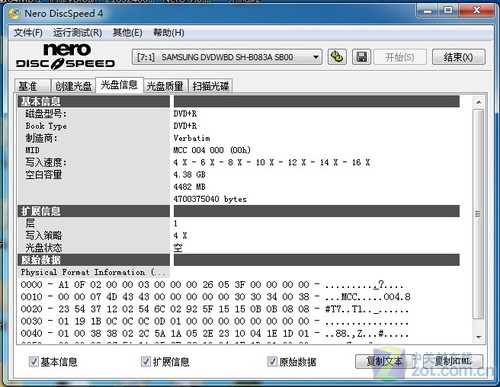The width and height of the screenshot is (500, 387).
Task: Click the 空白容量 label
Action: pos(44,175)
